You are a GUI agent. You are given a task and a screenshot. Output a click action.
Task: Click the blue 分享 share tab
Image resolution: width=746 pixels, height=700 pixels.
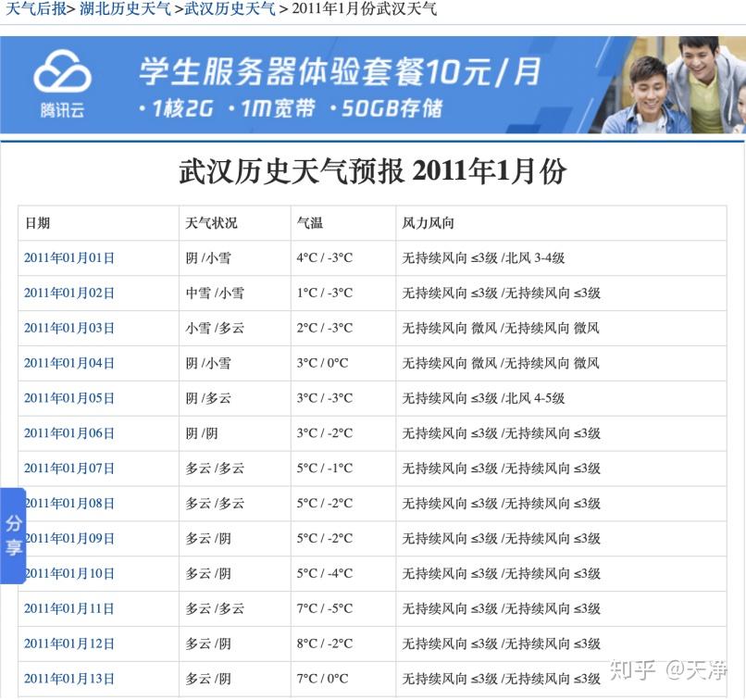(x=13, y=535)
